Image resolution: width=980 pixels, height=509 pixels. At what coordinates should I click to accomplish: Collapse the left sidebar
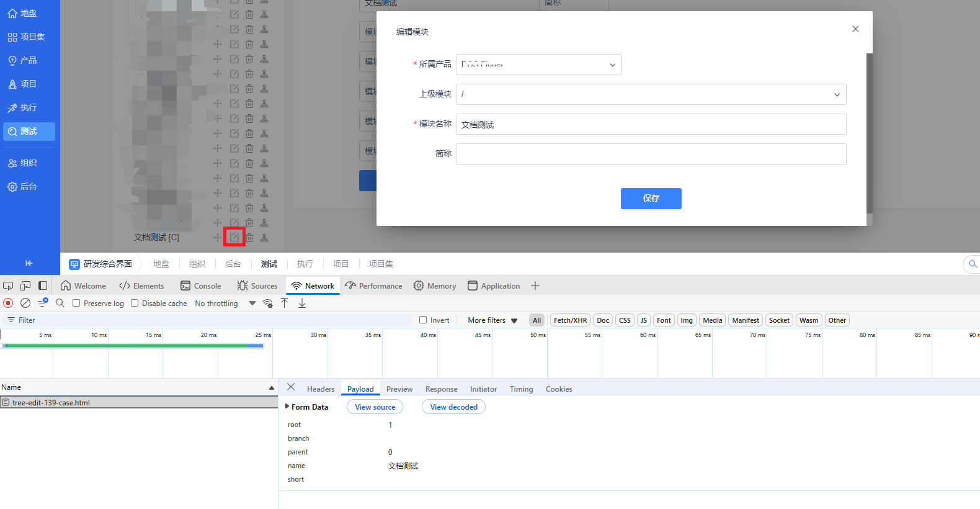pyautogui.click(x=29, y=263)
